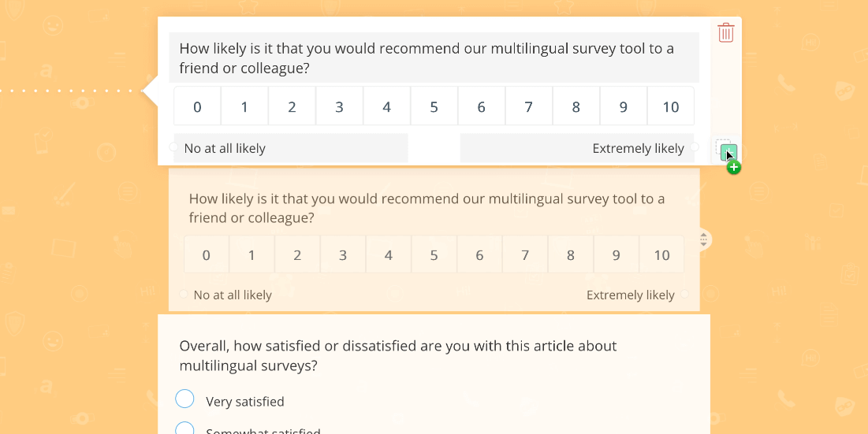
Task: Pick rating 7 in the faded duplicate scale
Action: pyautogui.click(x=525, y=255)
